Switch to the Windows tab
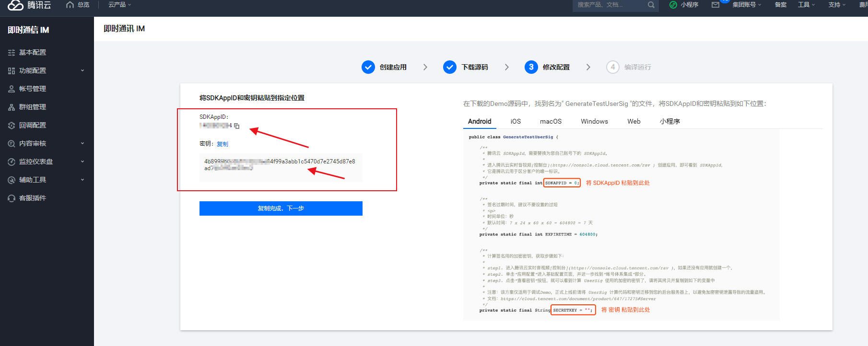This screenshot has width=868, height=346. (x=594, y=121)
